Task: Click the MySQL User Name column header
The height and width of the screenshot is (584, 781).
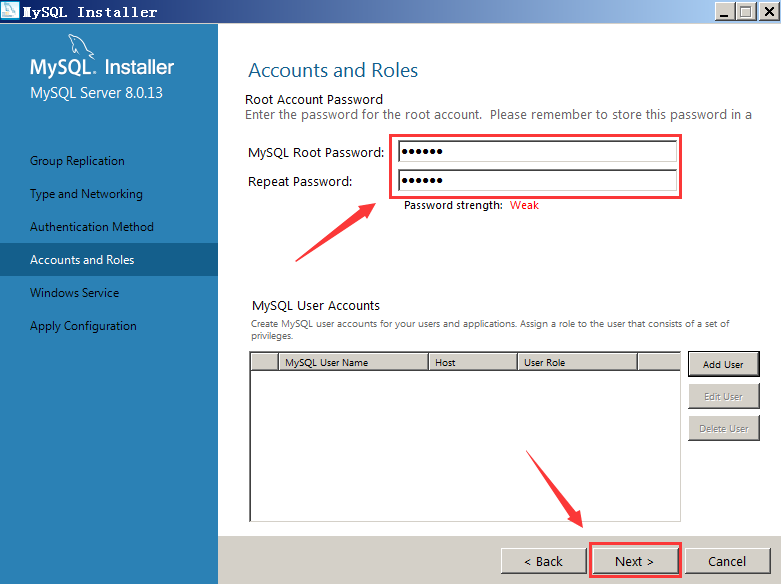Action: tap(353, 362)
